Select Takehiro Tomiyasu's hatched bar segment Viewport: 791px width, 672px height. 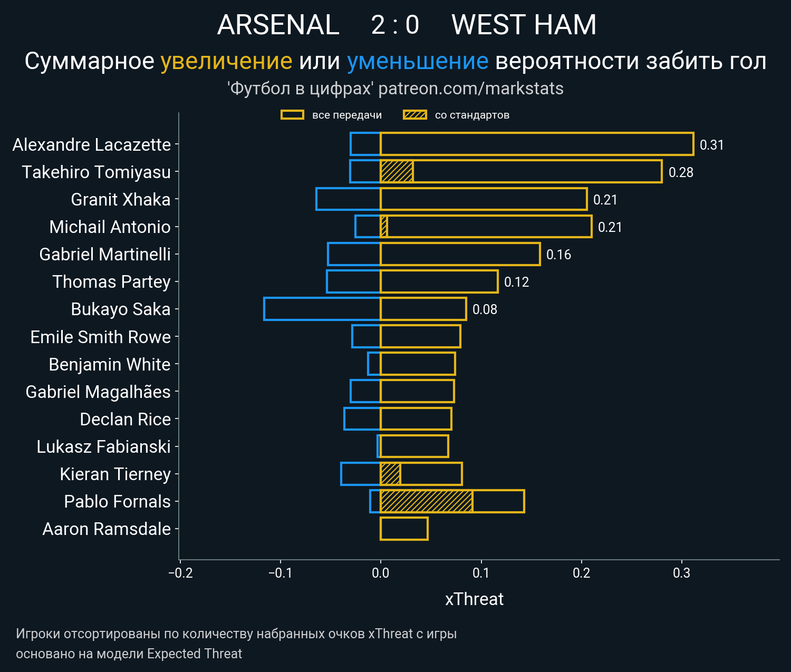tap(397, 172)
